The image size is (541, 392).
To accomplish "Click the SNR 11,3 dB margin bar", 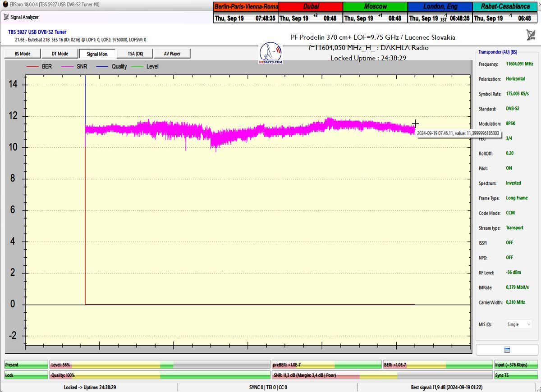I will 382,375.
